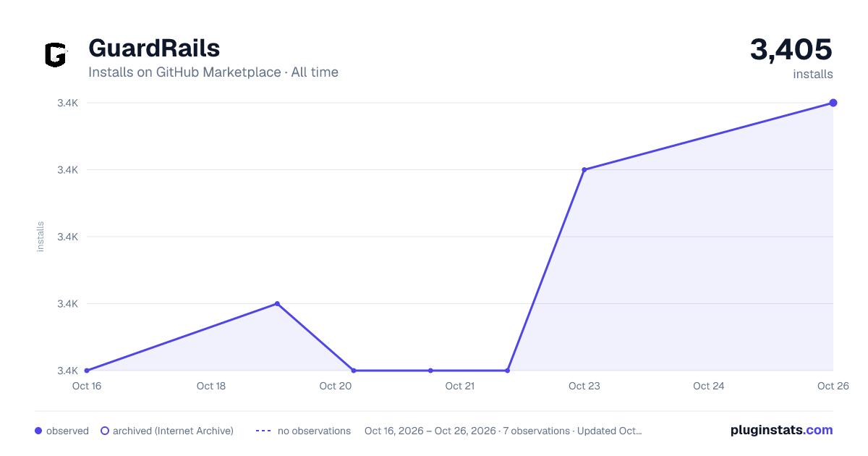Click the Oct 20 axis label
This screenshot has width=868, height=456.
pos(336,386)
